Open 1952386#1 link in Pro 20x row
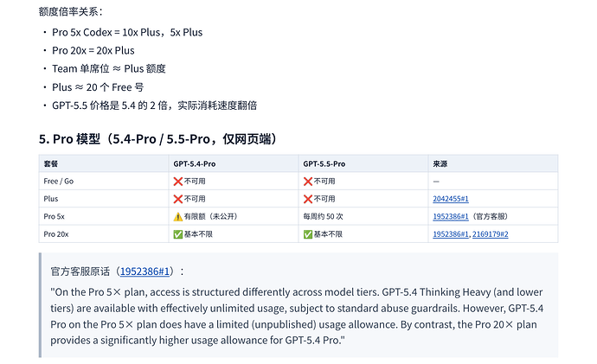 (451, 234)
